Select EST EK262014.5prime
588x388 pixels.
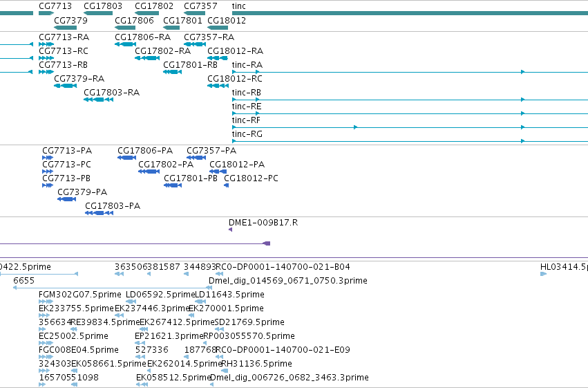(185, 364)
